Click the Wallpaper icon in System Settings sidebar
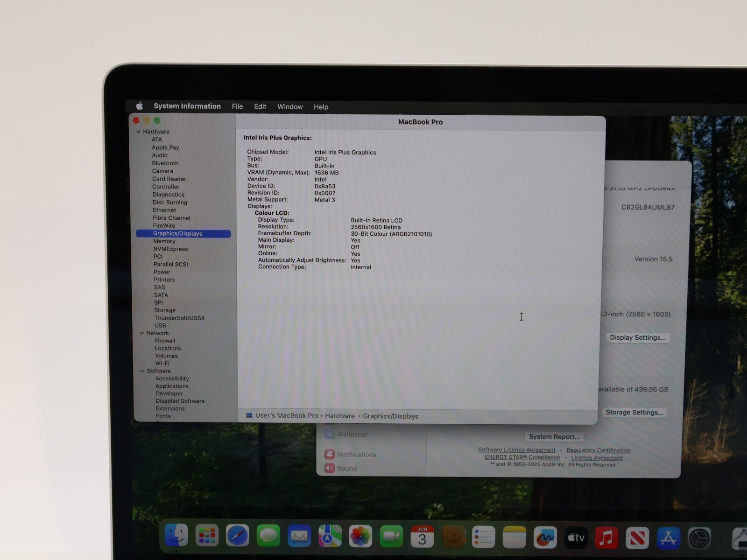The width and height of the screenshot is (747, 560). tap(330, 434)
